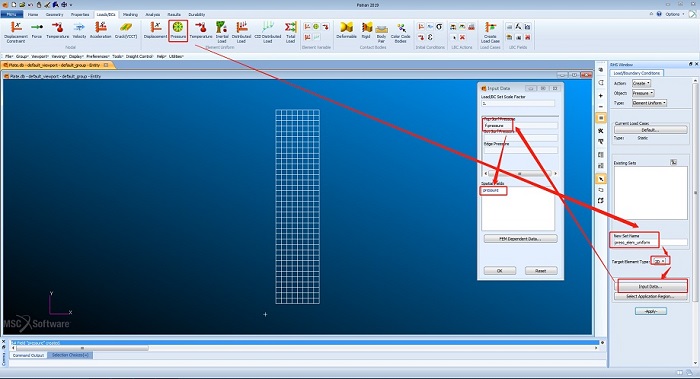The width and height of the screenshot is (700, 379).
Task: Open the Object dropdown showing Pressure
Action: [x=643, y=93]
